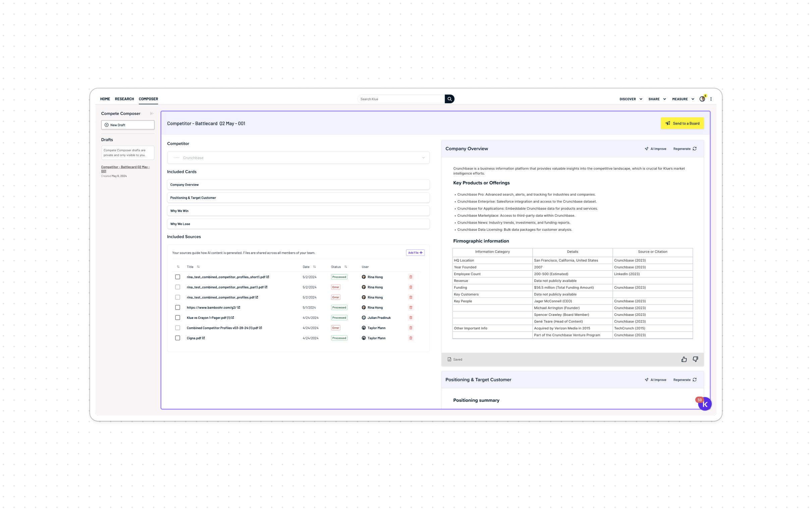This screenshot has width=812, height=512.
Task: Check the Cigna.pdf checkbox
Action: pos(178,338)
